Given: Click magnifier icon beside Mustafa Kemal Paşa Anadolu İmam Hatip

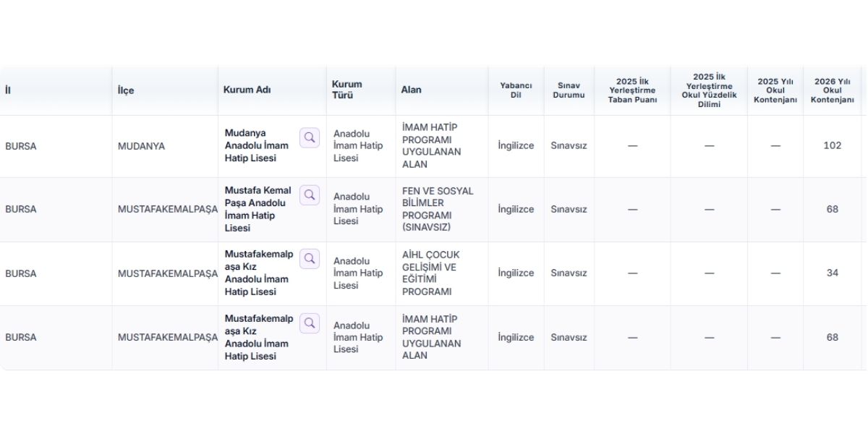Looking at the screenshot, I should click(x=310, y=195).
